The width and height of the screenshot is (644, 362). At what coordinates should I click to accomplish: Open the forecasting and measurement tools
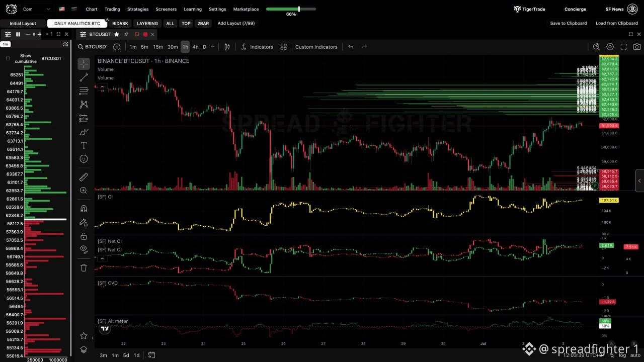point(84,118)
